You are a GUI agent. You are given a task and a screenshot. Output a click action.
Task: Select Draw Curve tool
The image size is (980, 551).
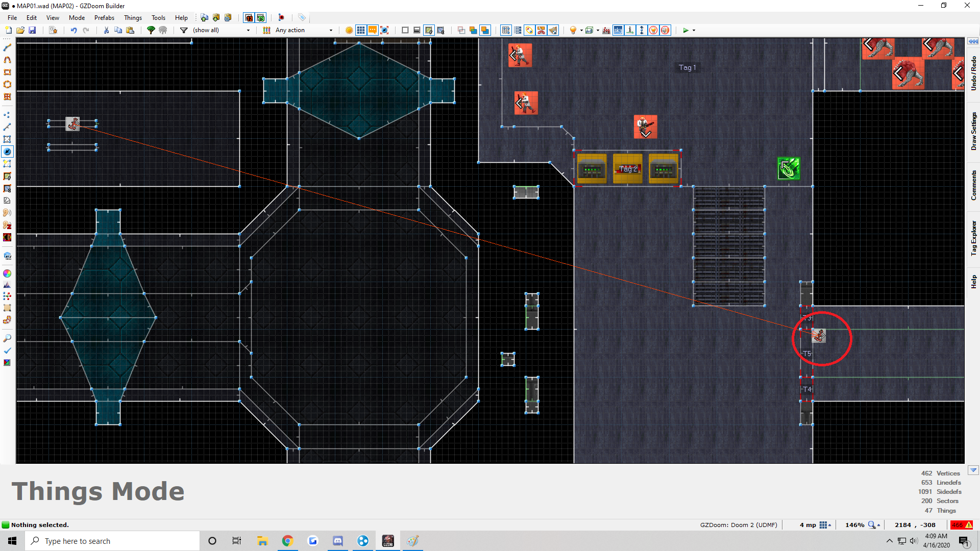click(7, 60)
